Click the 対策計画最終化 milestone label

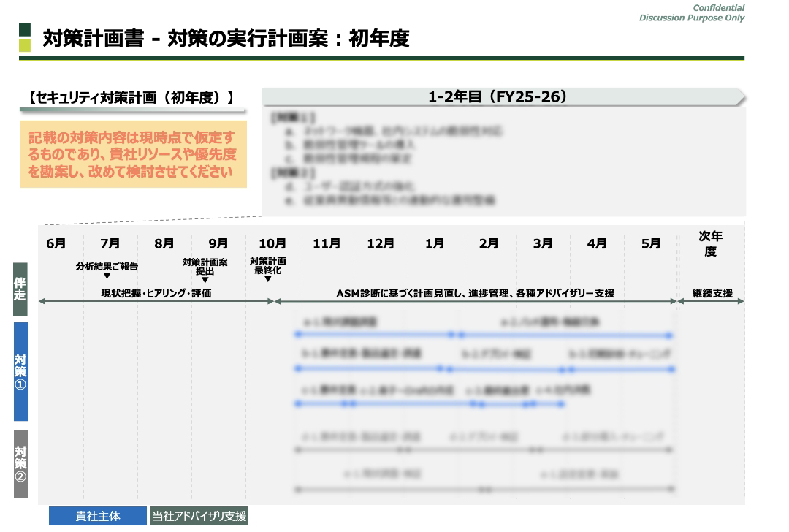267,266
